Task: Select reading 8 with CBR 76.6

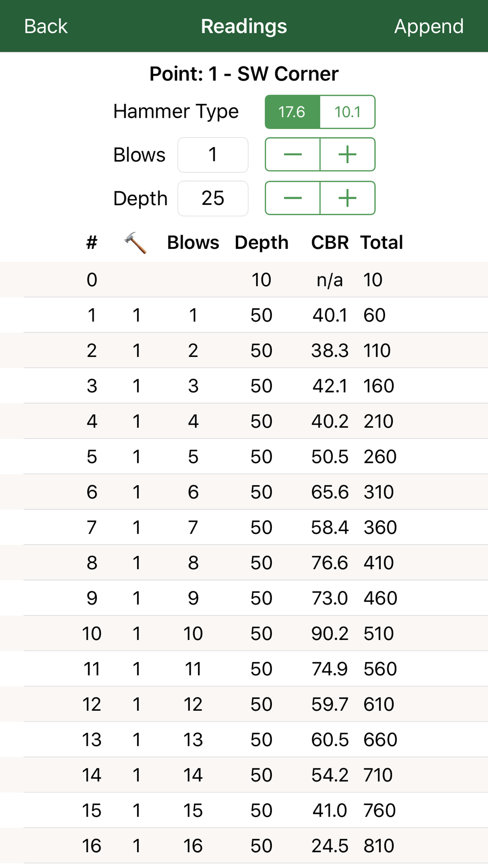Action: pos(244,562)
